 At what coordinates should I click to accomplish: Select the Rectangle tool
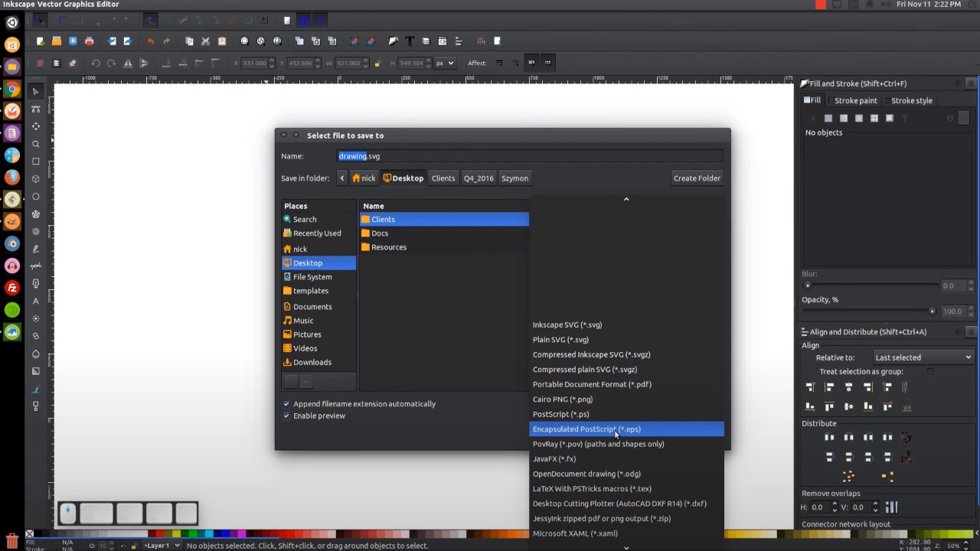pyautogui.click(x=35, y=161)
